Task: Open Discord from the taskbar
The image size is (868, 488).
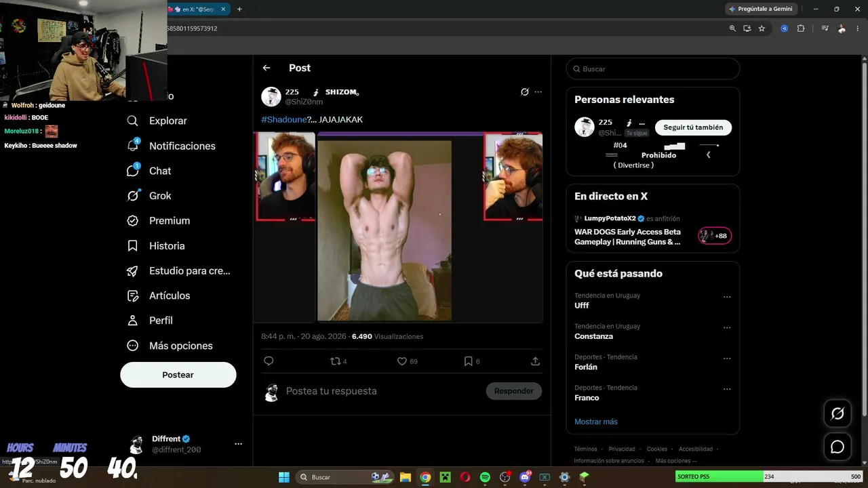Action: pyautogui.click(x=525, y=477)
